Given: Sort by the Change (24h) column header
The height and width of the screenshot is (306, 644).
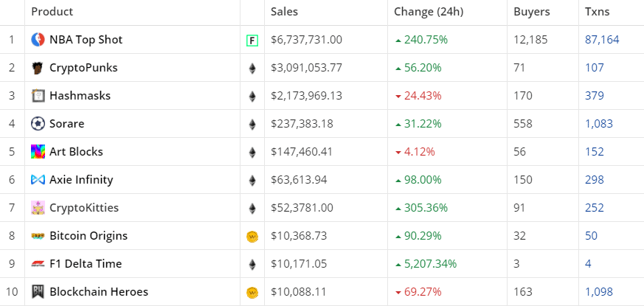Looking at the screenshot, I should click(429, 12).
